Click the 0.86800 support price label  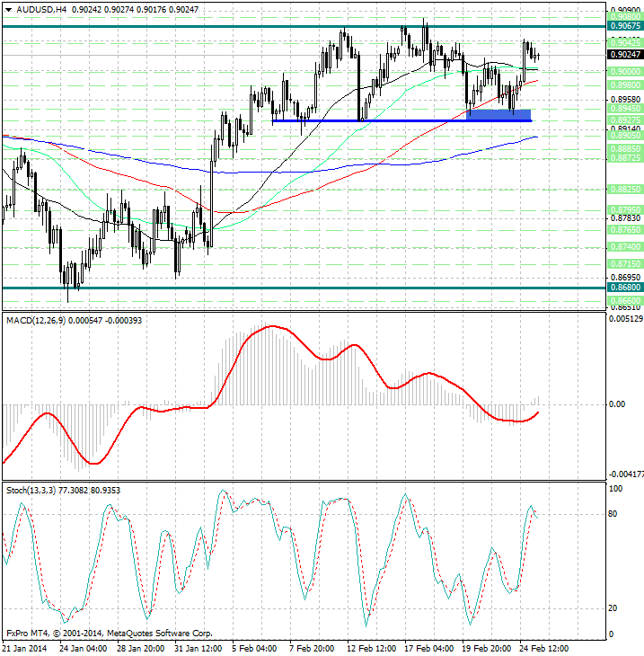[x=625, y=288]
